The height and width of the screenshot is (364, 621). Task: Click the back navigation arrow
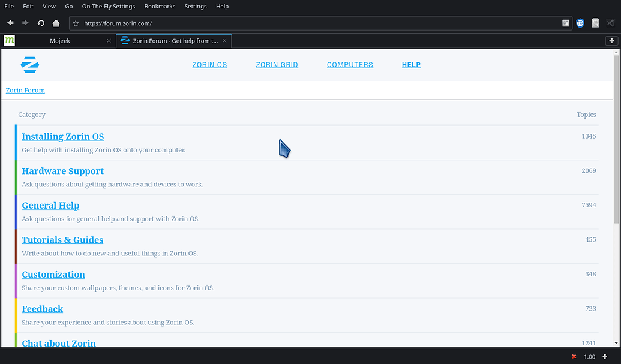(10, 23)
